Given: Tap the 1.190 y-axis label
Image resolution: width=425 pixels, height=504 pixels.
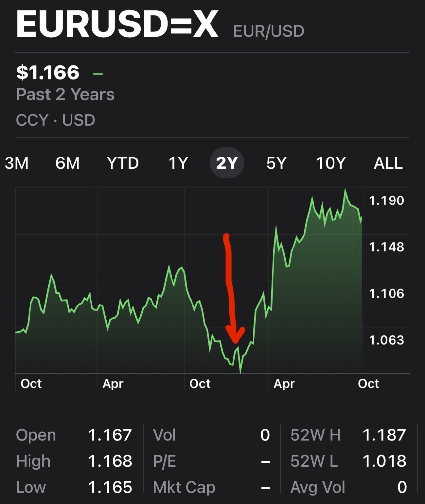Looking at the screenshot, I should [386, 200].
